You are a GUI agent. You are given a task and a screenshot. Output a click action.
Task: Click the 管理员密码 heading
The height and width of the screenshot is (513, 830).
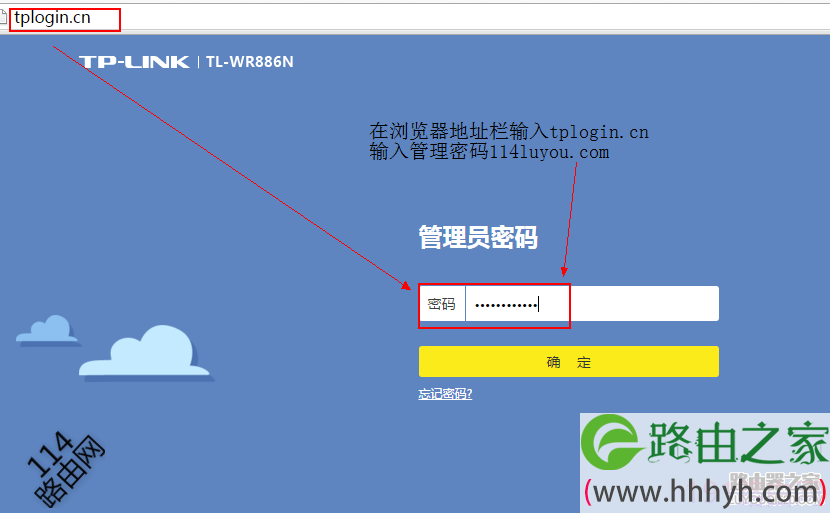478,237
